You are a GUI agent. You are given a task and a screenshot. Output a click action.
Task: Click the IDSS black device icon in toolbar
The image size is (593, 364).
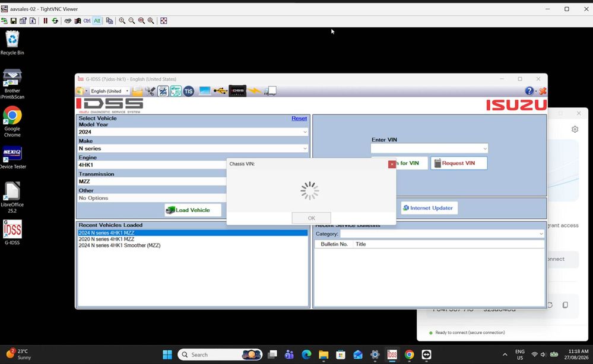(237, 91)
